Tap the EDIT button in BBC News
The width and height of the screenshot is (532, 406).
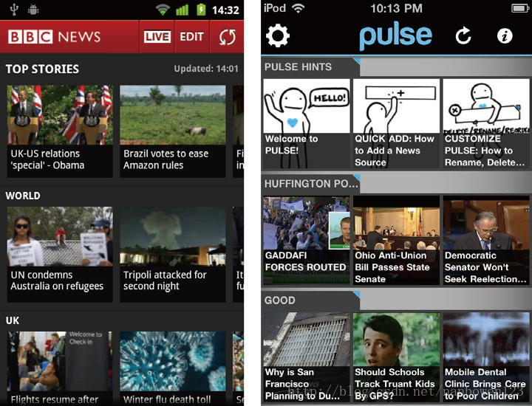tap(191, 37)
